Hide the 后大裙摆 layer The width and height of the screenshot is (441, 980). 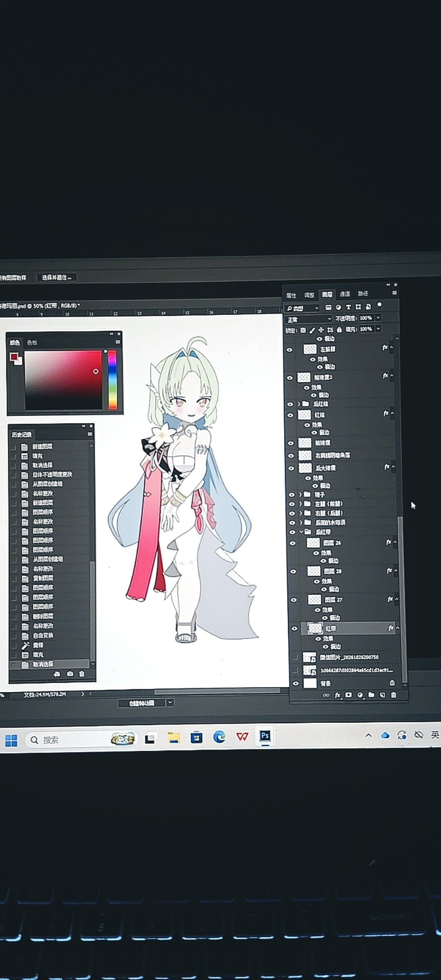pos(291,468)
